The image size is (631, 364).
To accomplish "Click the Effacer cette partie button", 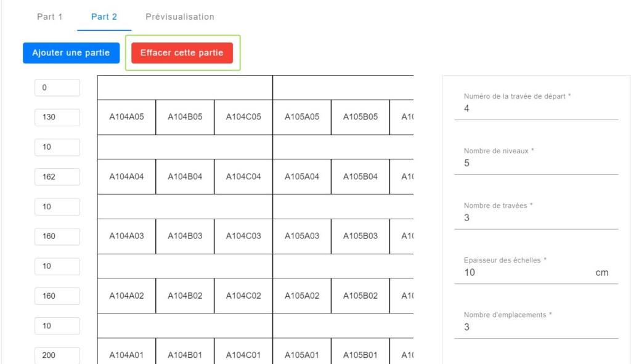I will point(182,53).
